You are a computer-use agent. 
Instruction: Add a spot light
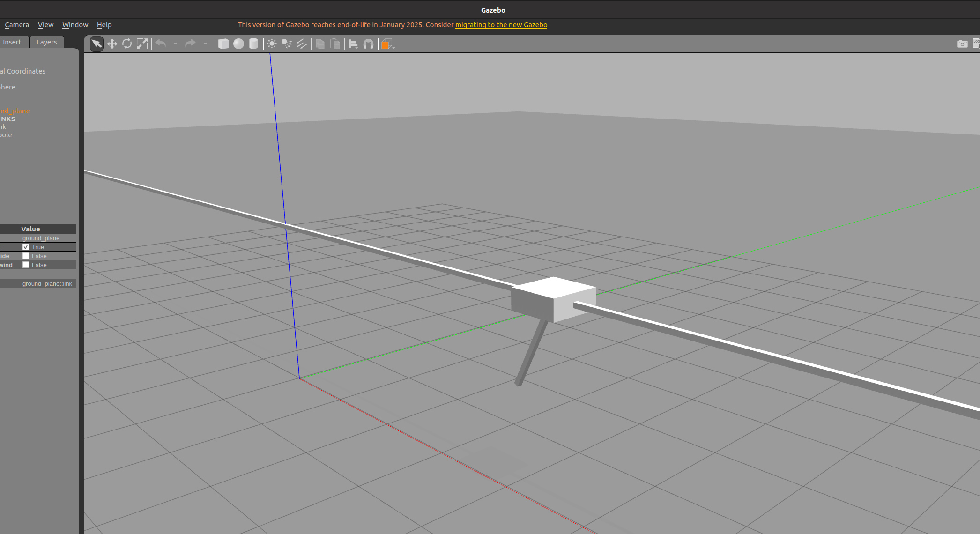pos(287,44)
